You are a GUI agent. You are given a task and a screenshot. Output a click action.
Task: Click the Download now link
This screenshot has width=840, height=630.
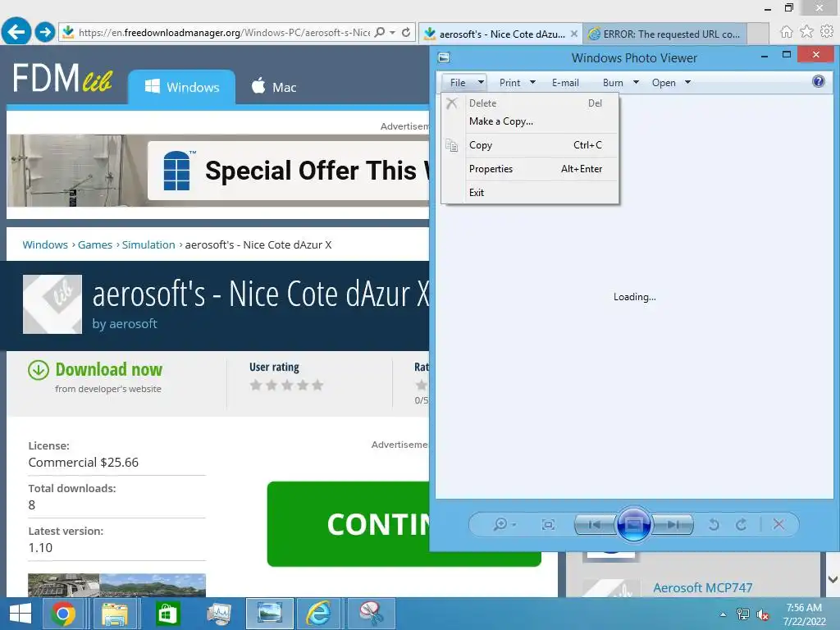tap(109, 369)
